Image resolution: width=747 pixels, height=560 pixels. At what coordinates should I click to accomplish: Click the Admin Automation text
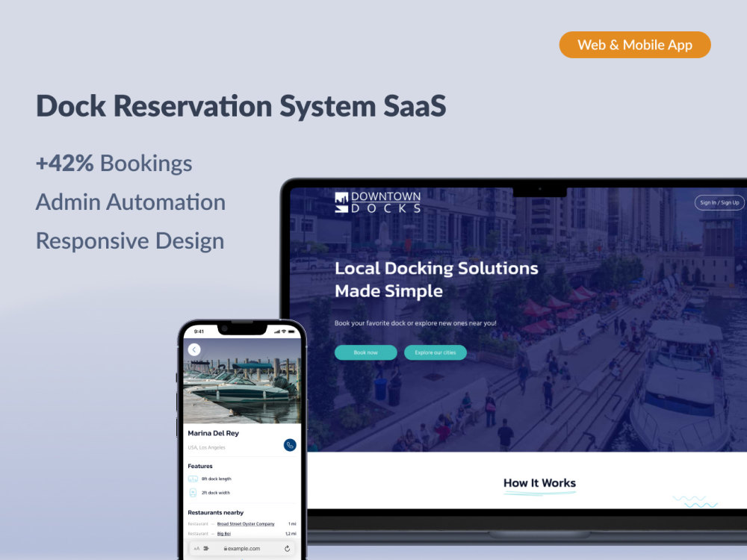(x=131, y=202)
